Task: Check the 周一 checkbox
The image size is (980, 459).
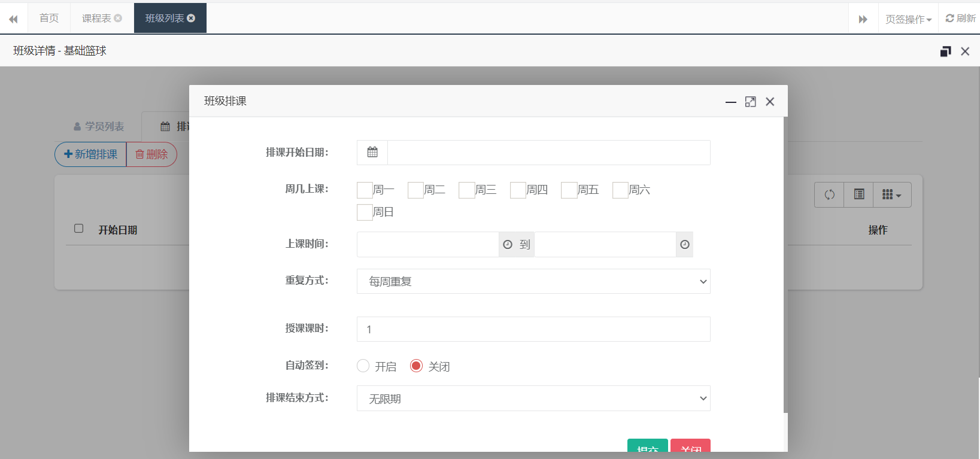Action: pos(365,190)
